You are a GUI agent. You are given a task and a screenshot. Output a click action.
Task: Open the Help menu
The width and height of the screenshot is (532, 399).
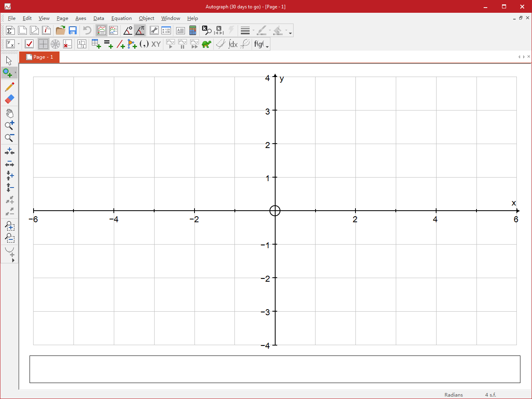point(193,18)
